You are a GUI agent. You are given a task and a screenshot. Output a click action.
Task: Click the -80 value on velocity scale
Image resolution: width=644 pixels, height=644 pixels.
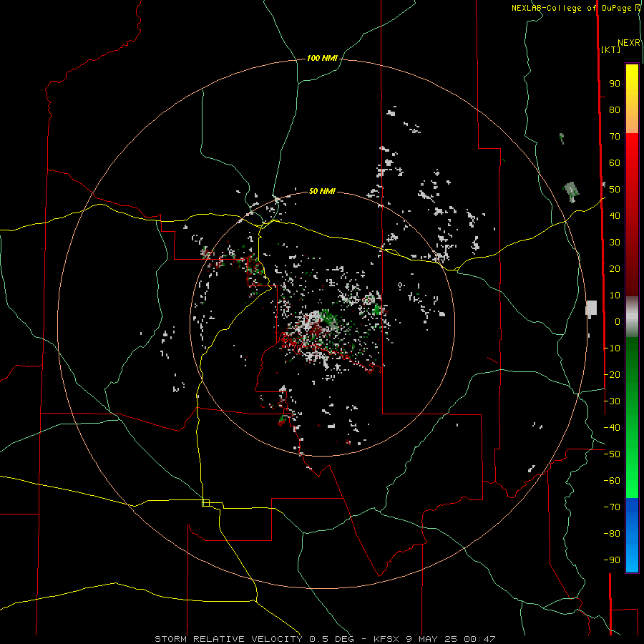coord(612,534)
